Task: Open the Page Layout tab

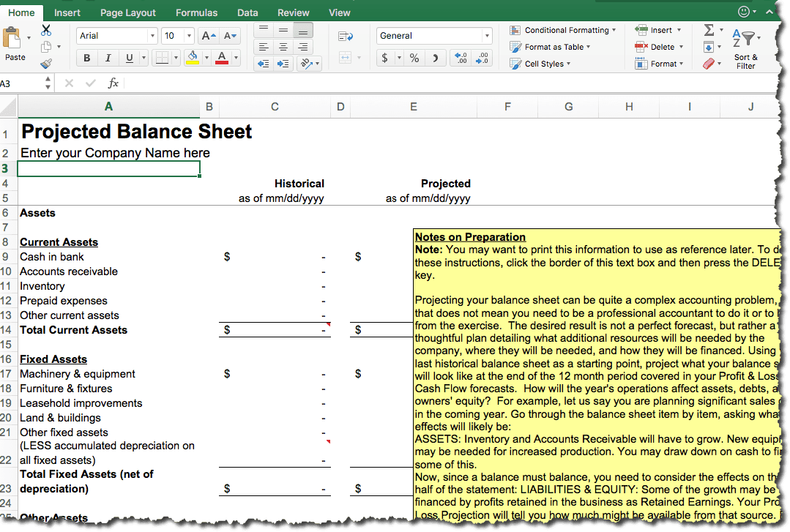Action: pos(128,12)
